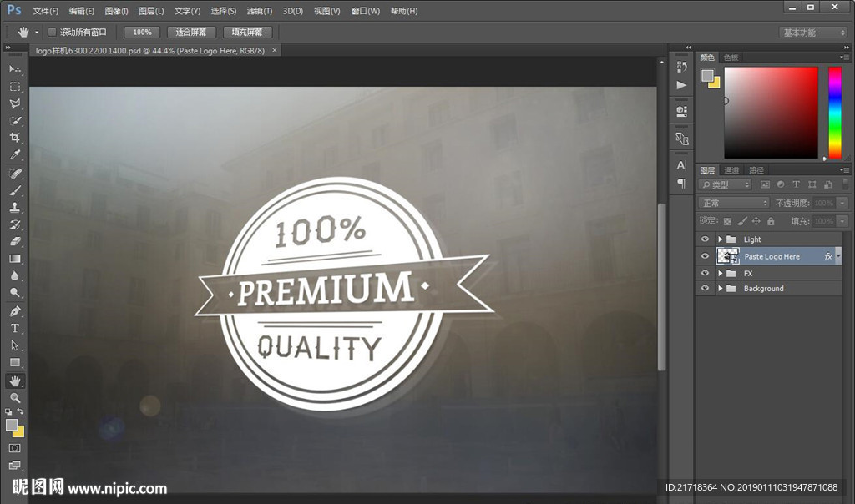Select the Move tool
Image resolution: width=855 pixels, height=504 pixels.
click(15, 70)
